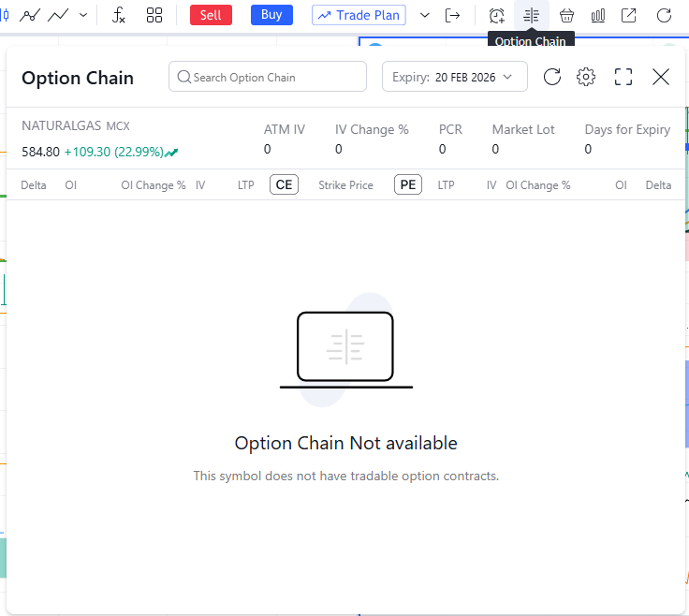Click the bar chart stats icon
The height and width of the screenshot is (616, 689).
597,15
